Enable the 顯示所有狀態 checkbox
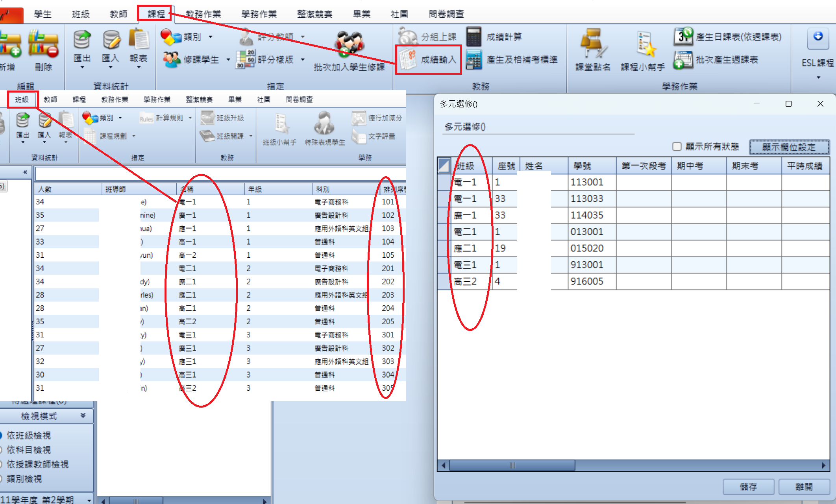The image size is (836, 504). 677,147
